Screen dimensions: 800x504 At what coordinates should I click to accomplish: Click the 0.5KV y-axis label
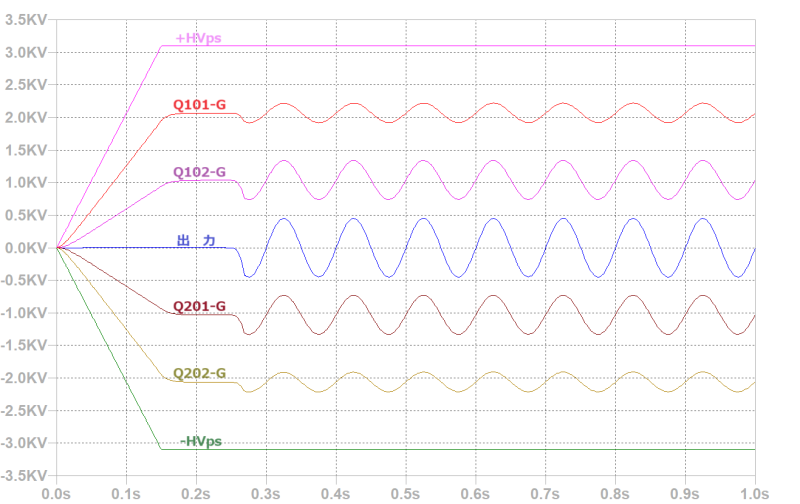pos(26,215)
